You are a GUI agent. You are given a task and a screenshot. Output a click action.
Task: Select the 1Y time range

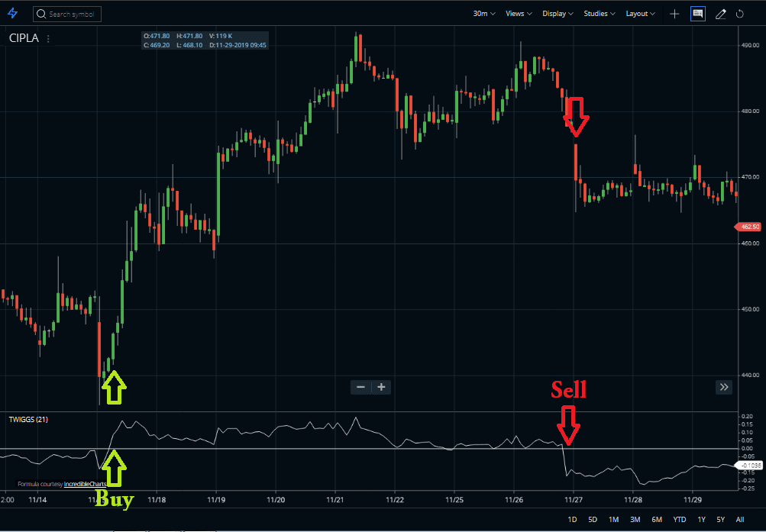(x=702, y=519)
